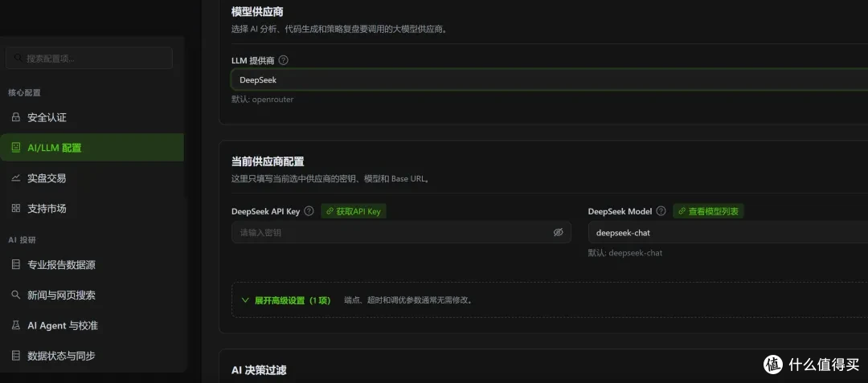Open 安全认证 settings section
This screenshot has width=868, height=383.
coord(92,117)
